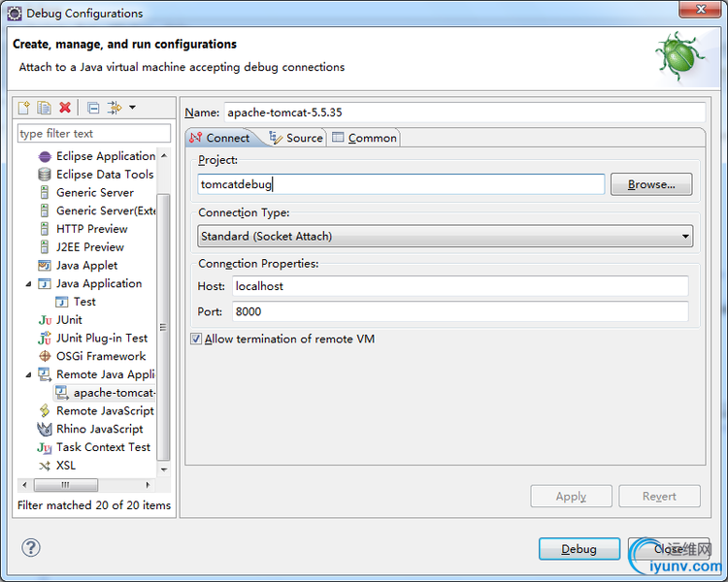Click the Close button
The height and width of the screenshot is (582, 728).
[669, 549]
